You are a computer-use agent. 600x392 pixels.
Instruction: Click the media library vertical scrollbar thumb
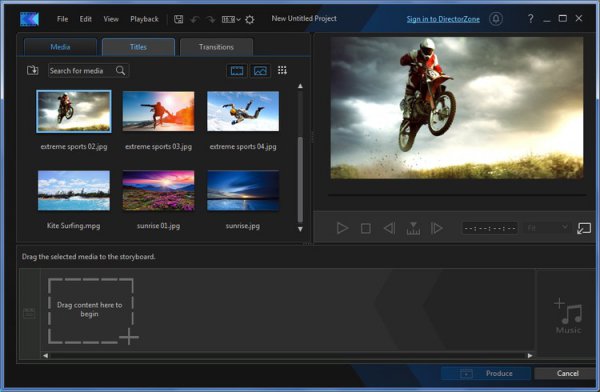click(x=300, y=180)
